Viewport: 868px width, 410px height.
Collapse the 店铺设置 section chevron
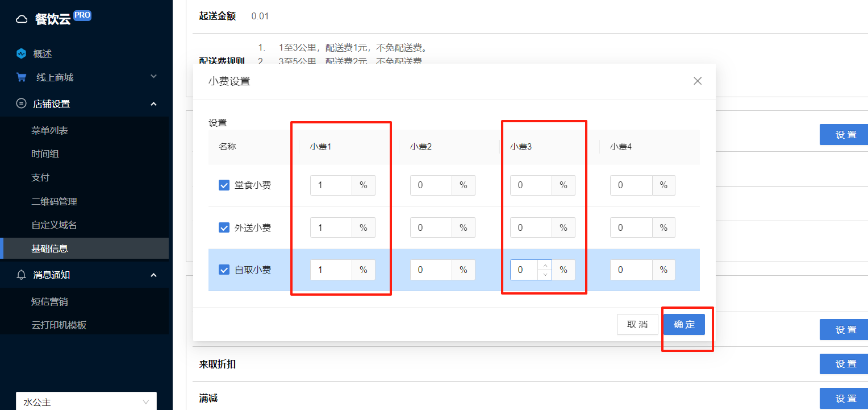point(153,104)
